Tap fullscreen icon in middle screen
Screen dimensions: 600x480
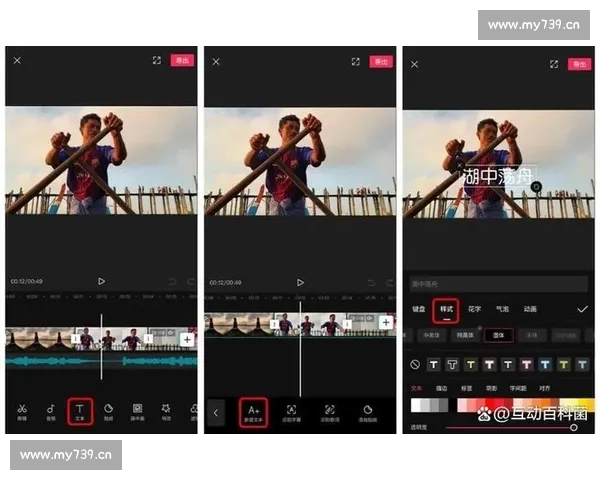click(x=356, y=62)
